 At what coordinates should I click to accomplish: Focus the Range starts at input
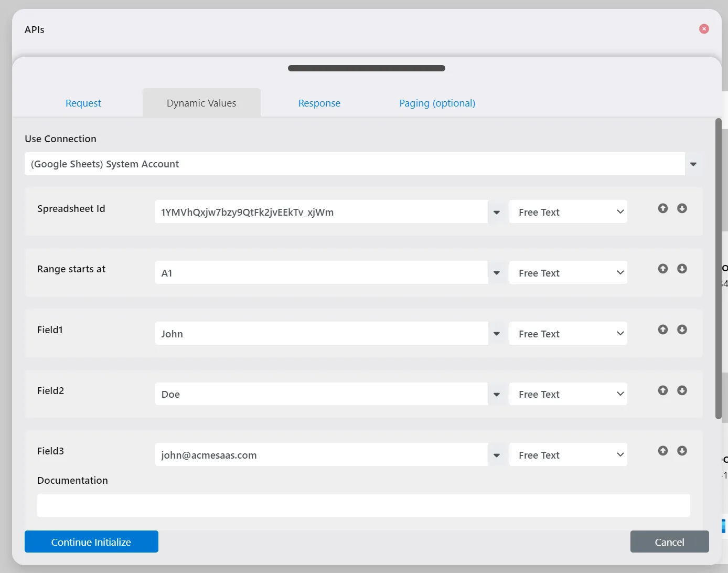pos(322,273)
